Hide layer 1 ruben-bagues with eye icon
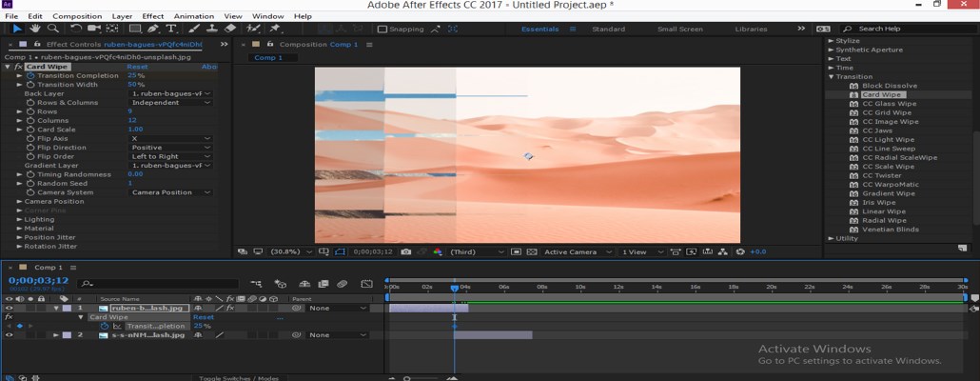The height and width of the screenshot is (381, 980). coord(9,309)
